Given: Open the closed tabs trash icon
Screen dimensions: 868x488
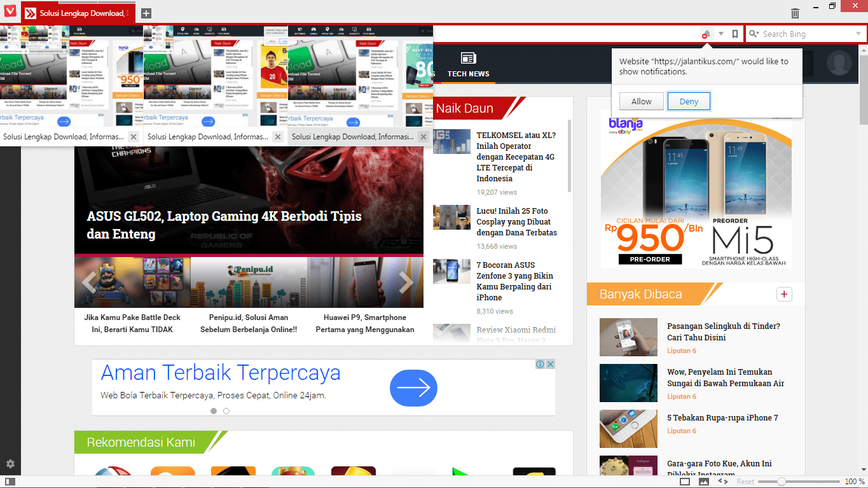Looking at the screenshot, I should click(795, 13).
